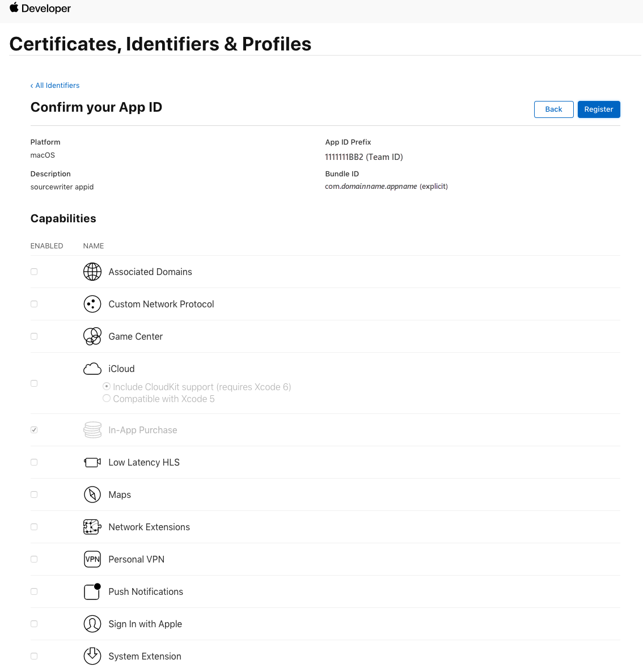Click the Network Extensions icon
643x672 pixels.
click(92, 527)
